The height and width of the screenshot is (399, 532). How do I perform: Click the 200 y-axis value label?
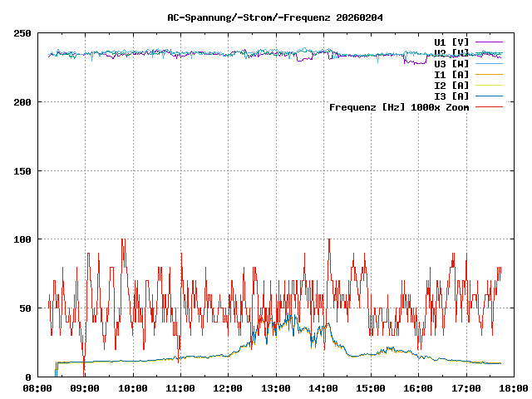tap(22, 102)
